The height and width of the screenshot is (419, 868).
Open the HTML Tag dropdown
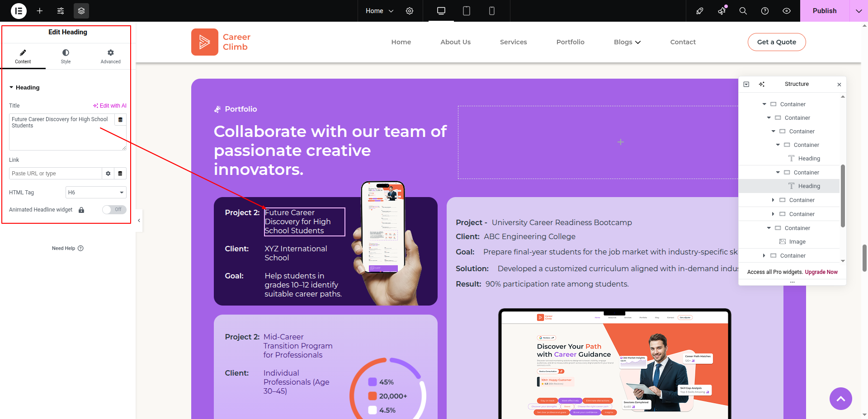pos(96,193)
